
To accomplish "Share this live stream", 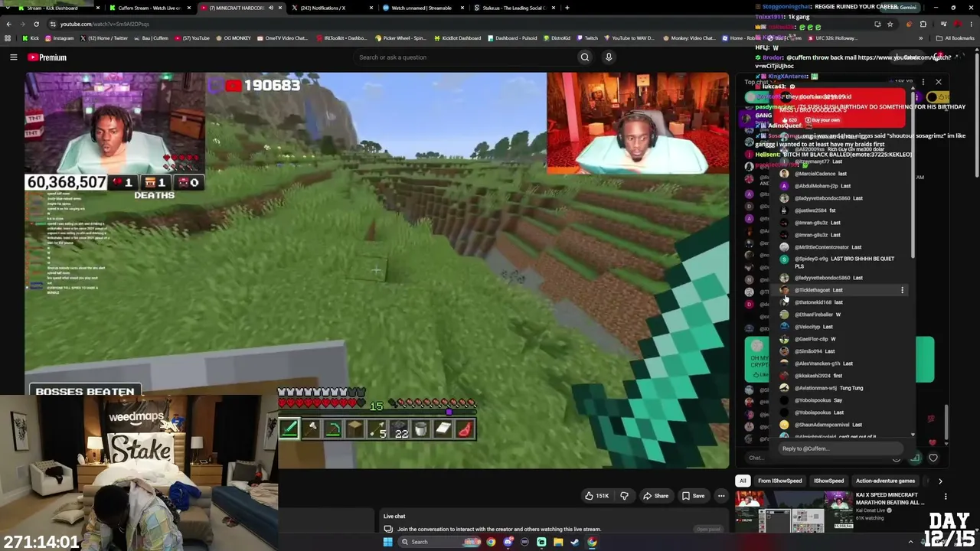I will (655, 496).
